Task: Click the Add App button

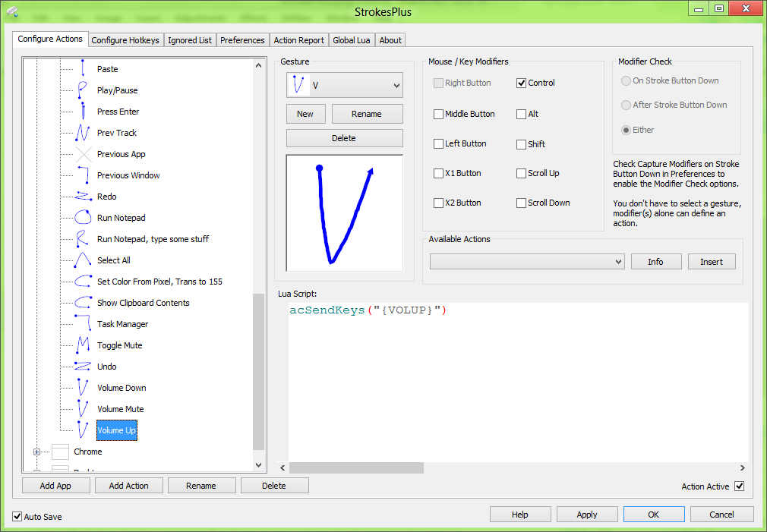Action: click(55, 486)
